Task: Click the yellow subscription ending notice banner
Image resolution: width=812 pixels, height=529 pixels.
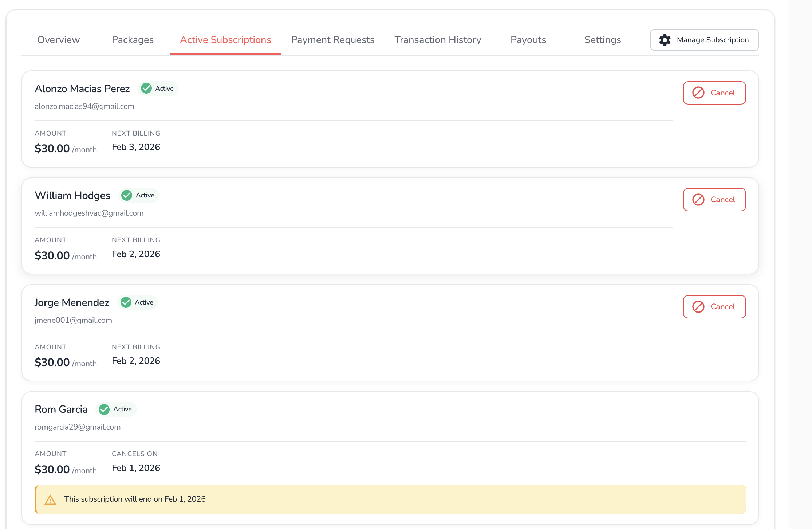Action: 390,499
